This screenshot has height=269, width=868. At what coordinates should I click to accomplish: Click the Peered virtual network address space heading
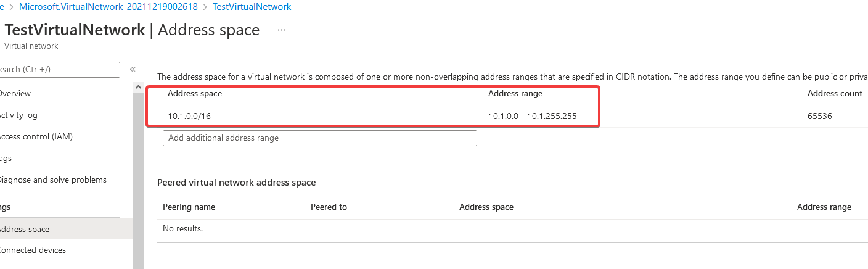click(237, 183)
